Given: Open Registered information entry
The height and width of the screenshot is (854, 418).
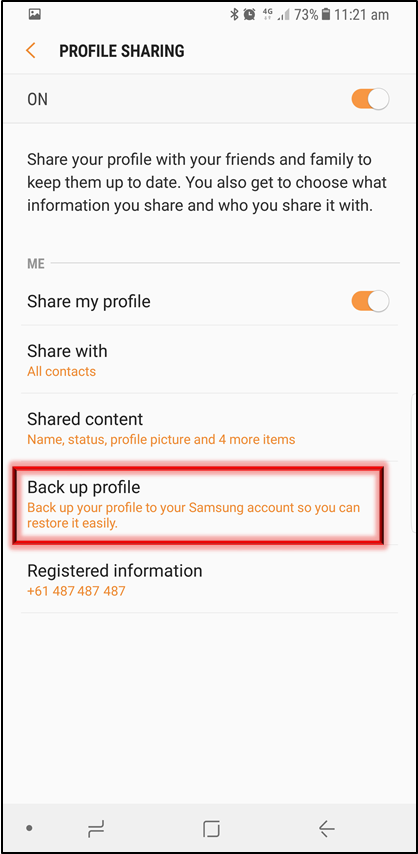Looking at the screenshot, I should click(x=209, y=580).
